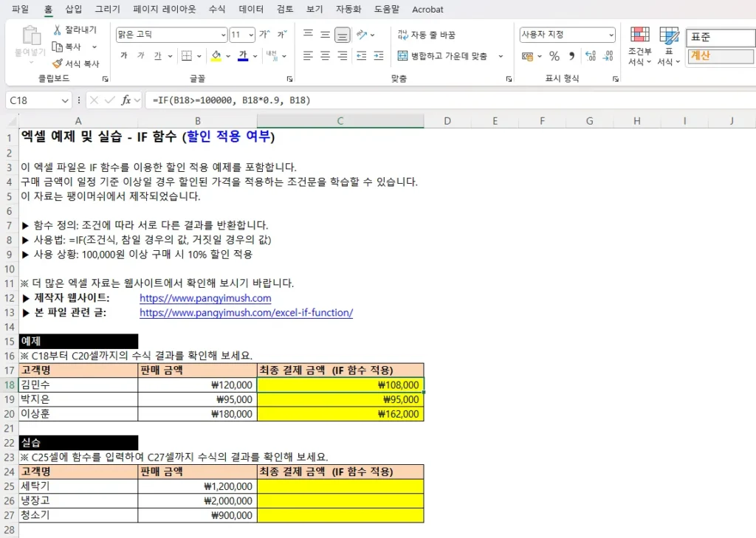
Task: Toggle middle vertical alignment
Action: pyautogui.click(x=326, y=34)
